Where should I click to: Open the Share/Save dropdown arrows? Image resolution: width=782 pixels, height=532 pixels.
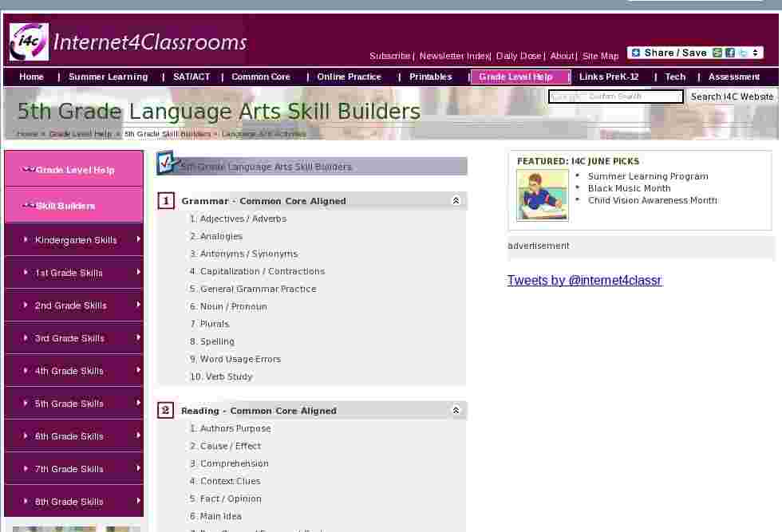755,53
